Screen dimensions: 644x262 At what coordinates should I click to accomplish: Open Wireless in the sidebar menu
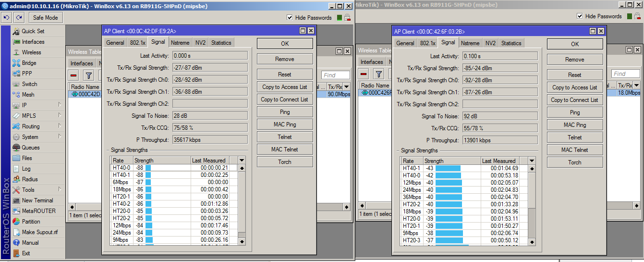pos(31,52)
